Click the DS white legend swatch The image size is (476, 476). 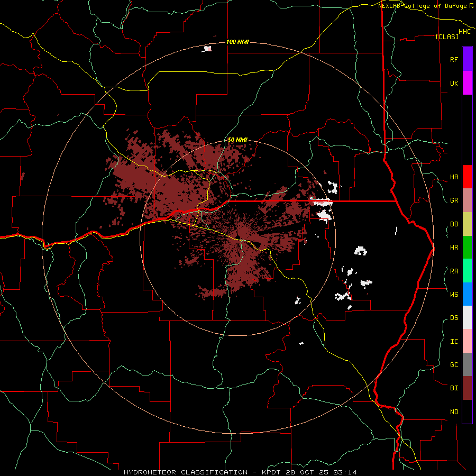tap(467, 317)
